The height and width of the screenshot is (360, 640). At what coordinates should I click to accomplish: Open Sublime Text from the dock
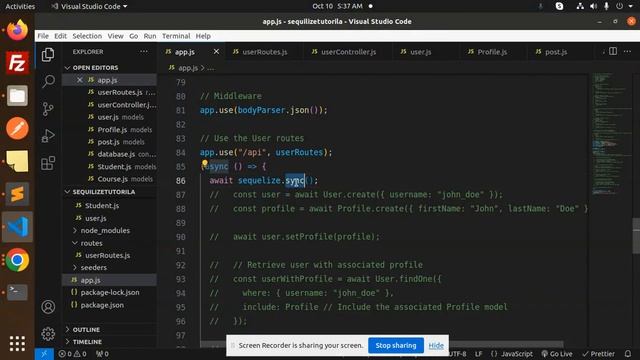point(17,193)
